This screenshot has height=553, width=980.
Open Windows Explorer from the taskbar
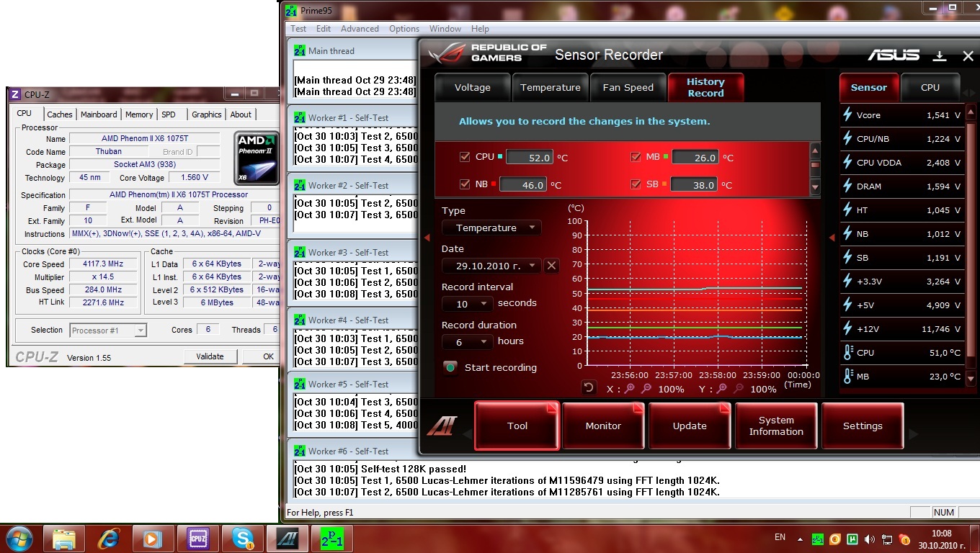(64, 539)
